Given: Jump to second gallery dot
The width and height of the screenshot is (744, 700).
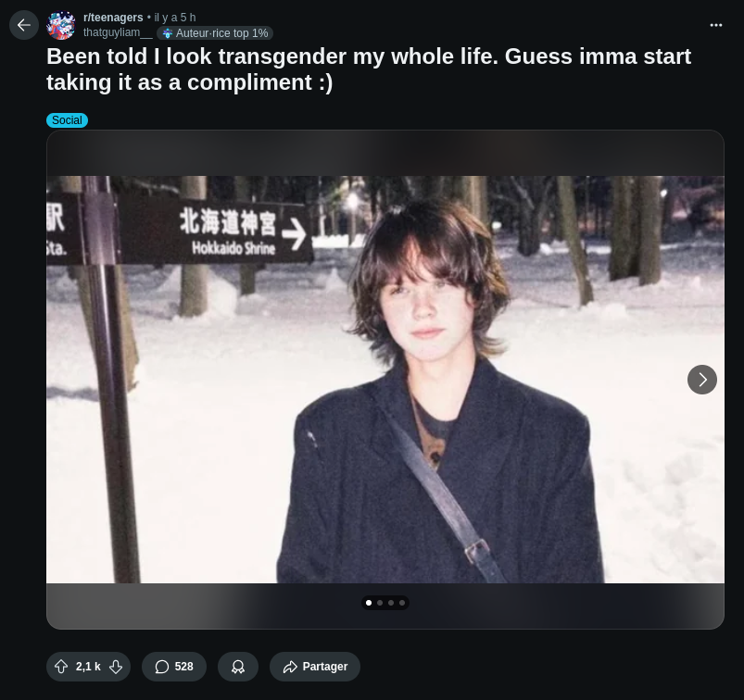Looking at the screenshot, I should 380,603.
